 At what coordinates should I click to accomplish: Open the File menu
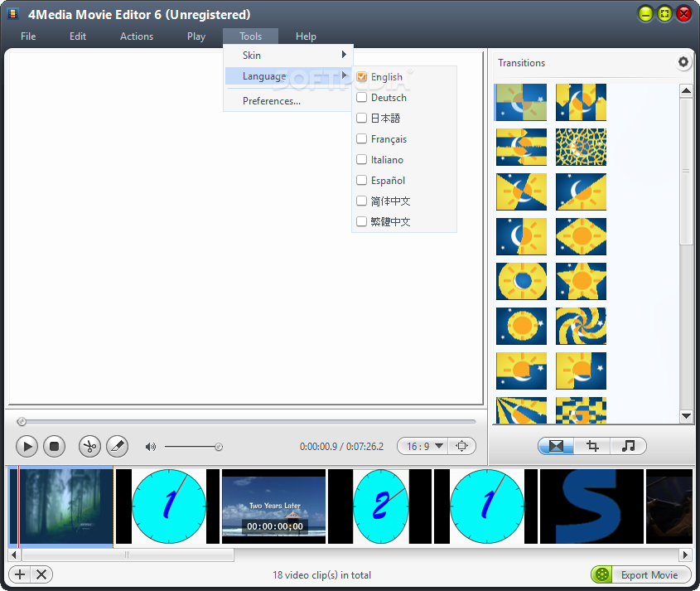coord(28,36)
